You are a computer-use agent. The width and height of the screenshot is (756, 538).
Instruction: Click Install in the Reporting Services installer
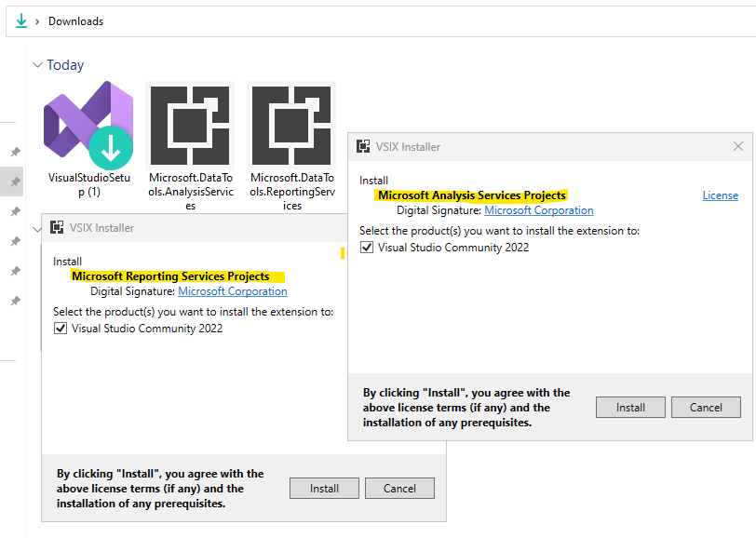pyautogui.click(x=324, y=489)
